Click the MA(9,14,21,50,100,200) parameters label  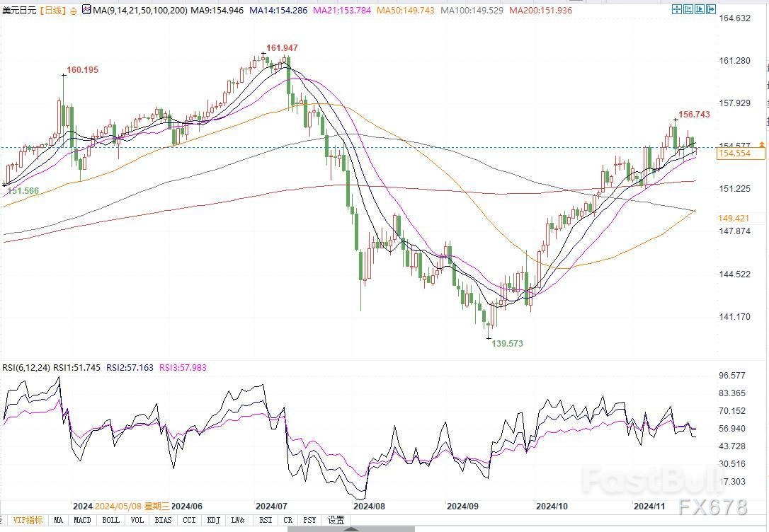coord(140,11)
